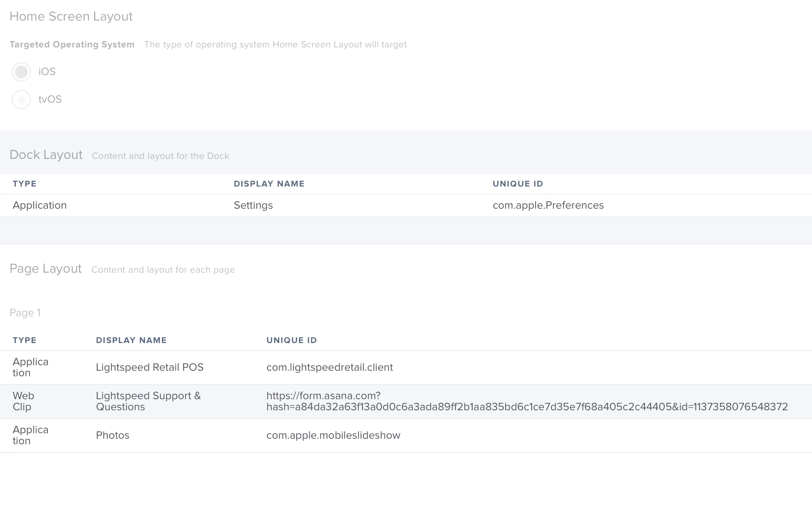Click the Home Screen Layout heading

click(71, 17)
